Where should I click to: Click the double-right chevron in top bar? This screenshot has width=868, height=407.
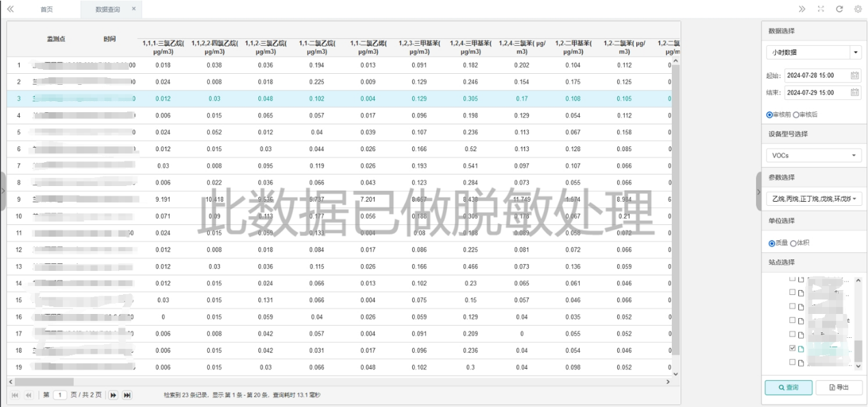[x=802, y=9]
